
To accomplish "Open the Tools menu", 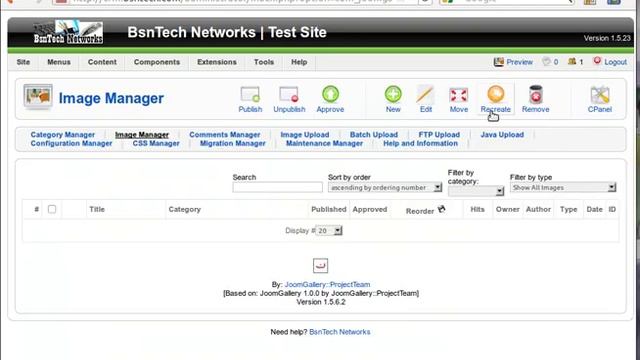I will point(264,62).
